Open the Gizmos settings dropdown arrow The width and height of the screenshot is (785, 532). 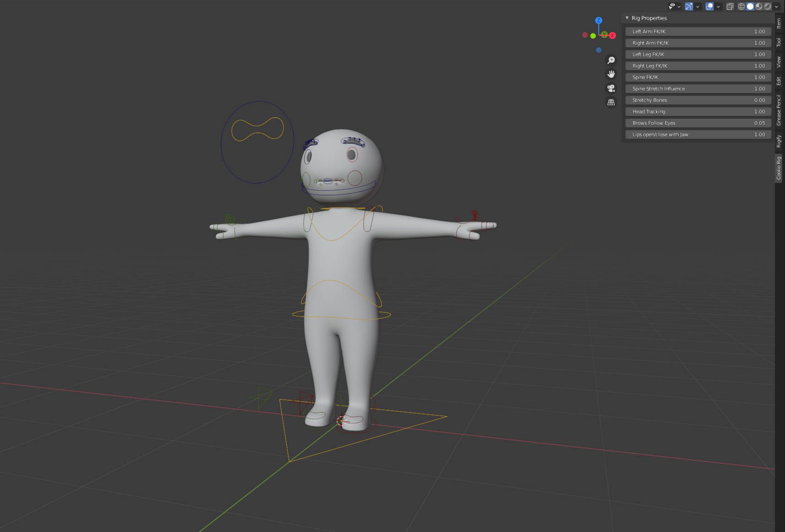(698, 6)
